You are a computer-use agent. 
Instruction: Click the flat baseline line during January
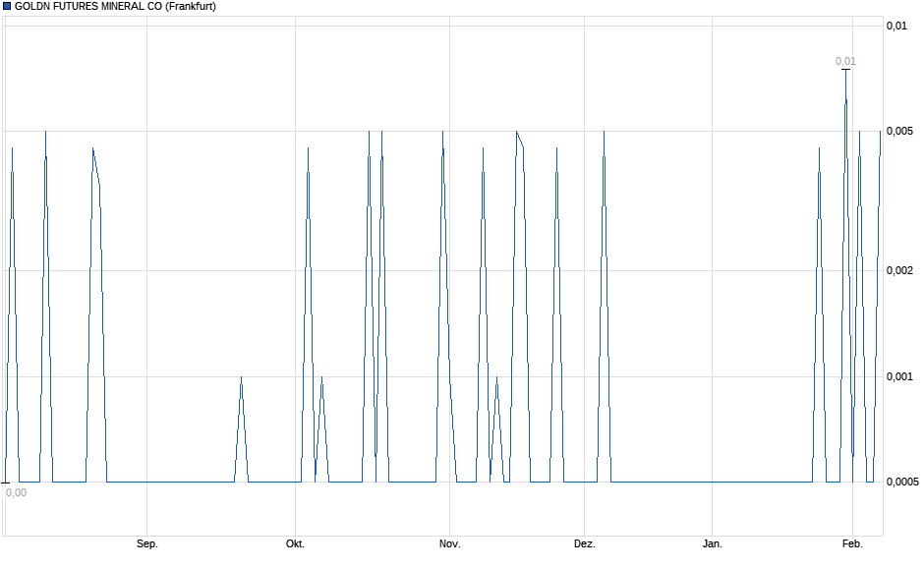click(713, 482)
